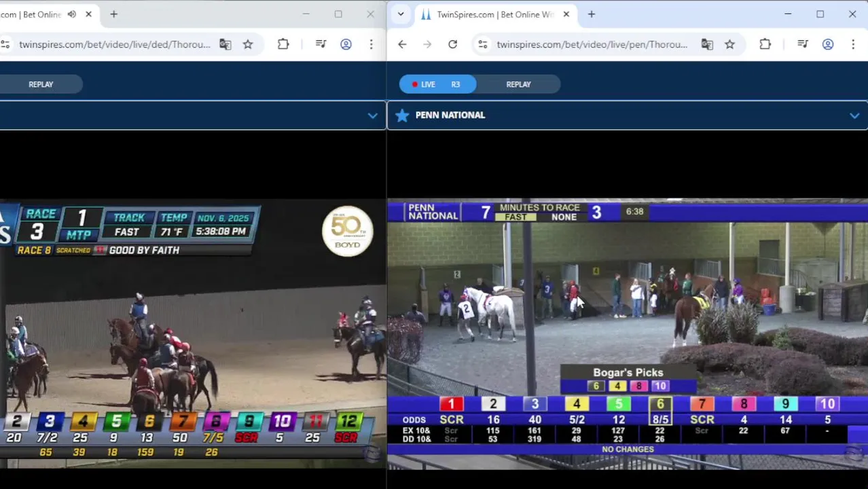868x489 pixels.
Task: Open media controls icon in right window
Action: click(803, 44)
